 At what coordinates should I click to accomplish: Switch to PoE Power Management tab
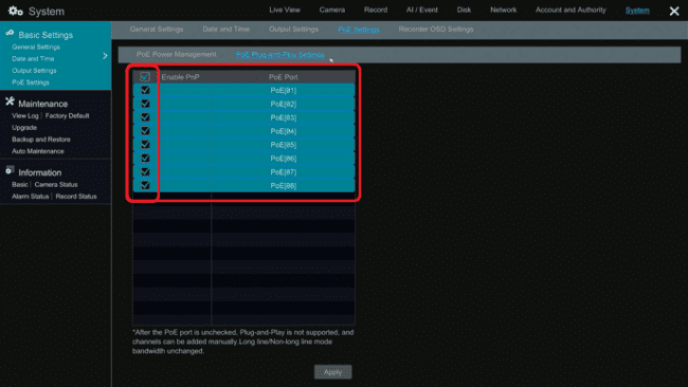(176, 54)
